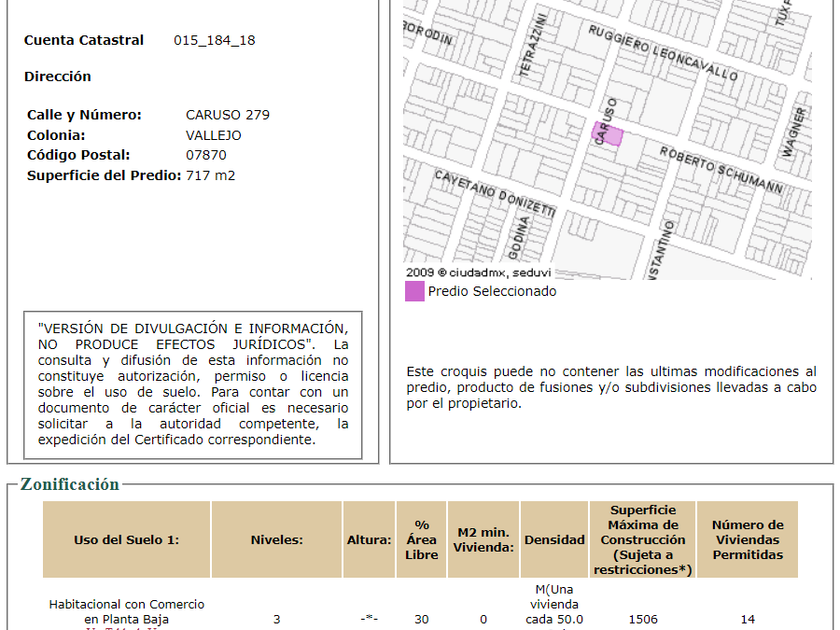Image resolution: width=840 pixels, height=630 pixels.
Task: Click the 'Zonificación' section heading
Action: coord(70,484)
